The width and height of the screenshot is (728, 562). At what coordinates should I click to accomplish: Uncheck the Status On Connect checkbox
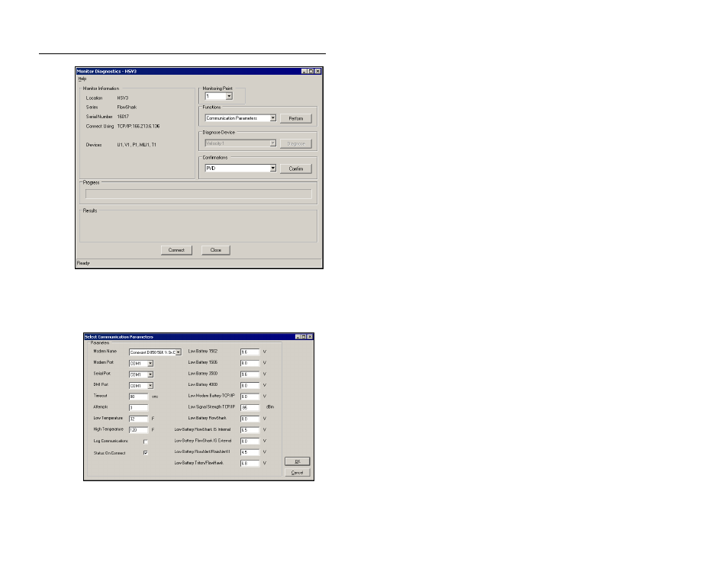[145, 453]
